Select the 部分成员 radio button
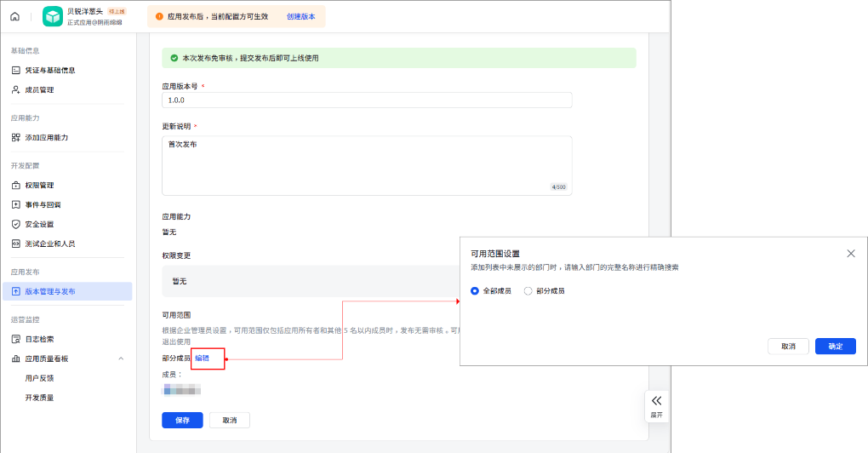 528,290
